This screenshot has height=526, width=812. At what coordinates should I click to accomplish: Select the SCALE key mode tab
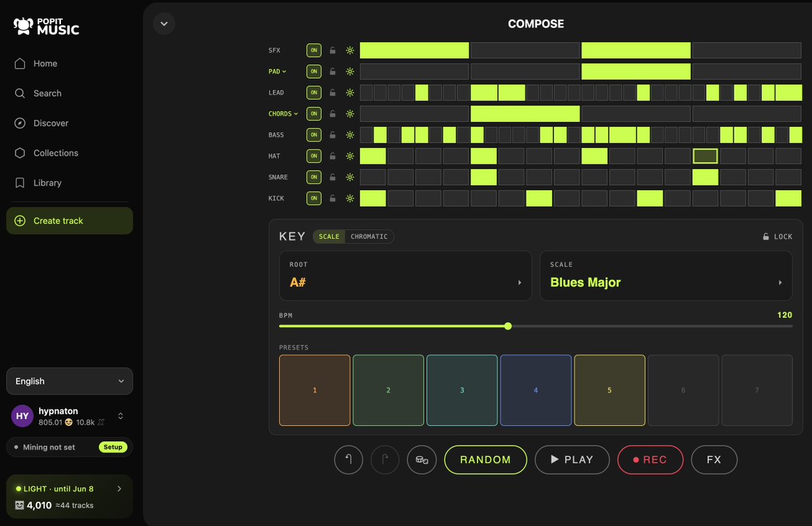(x=329, y=236)
